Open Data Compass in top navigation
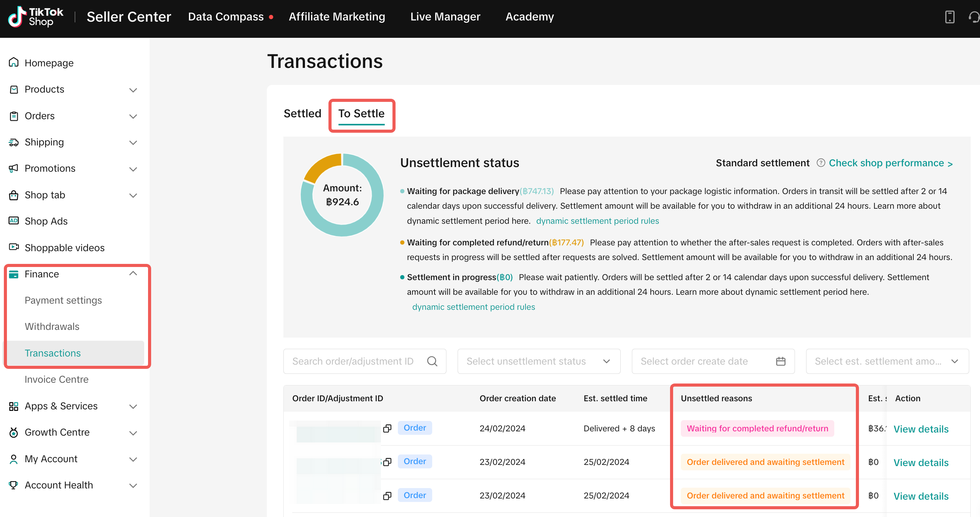The height and width of the screenshot is (517, 980). pos(226,17)
